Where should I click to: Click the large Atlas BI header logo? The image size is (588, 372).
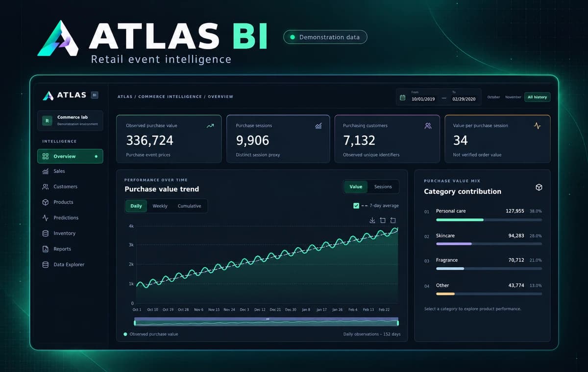click(58, 38)
